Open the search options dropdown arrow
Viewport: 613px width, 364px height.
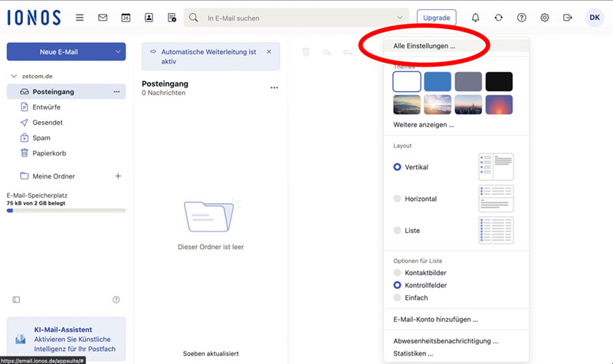(400, 17)
